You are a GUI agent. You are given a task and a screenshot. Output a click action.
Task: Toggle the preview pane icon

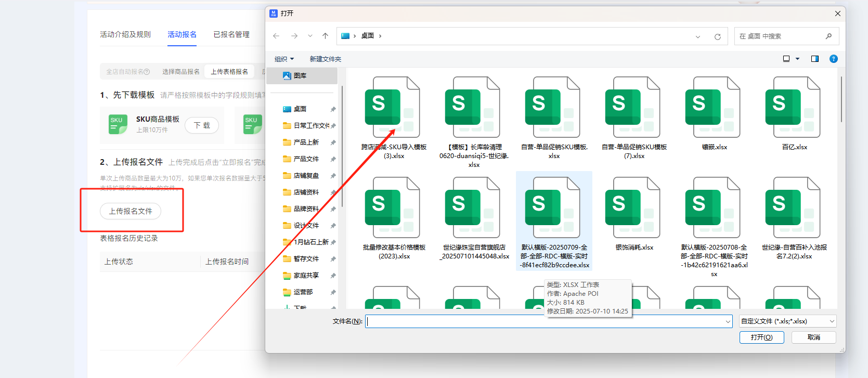point(814,59)
